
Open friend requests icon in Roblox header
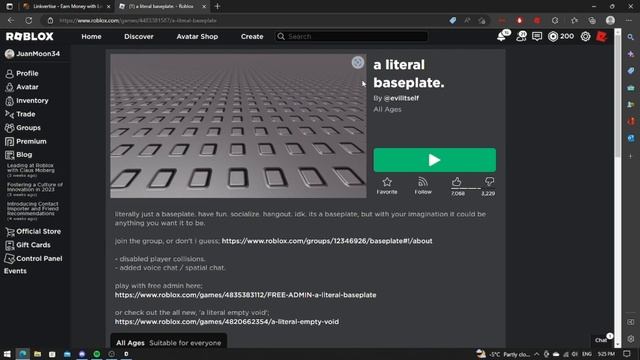[521, 36]
